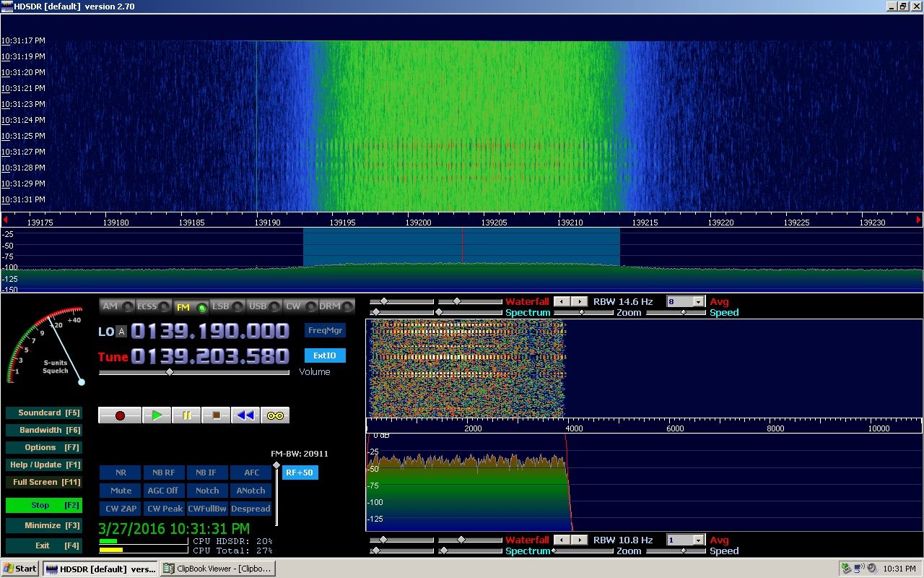The height and width of the screenshot is (578, 924).
Task: Toggle the AGC Off button
Action: [164, 491]
